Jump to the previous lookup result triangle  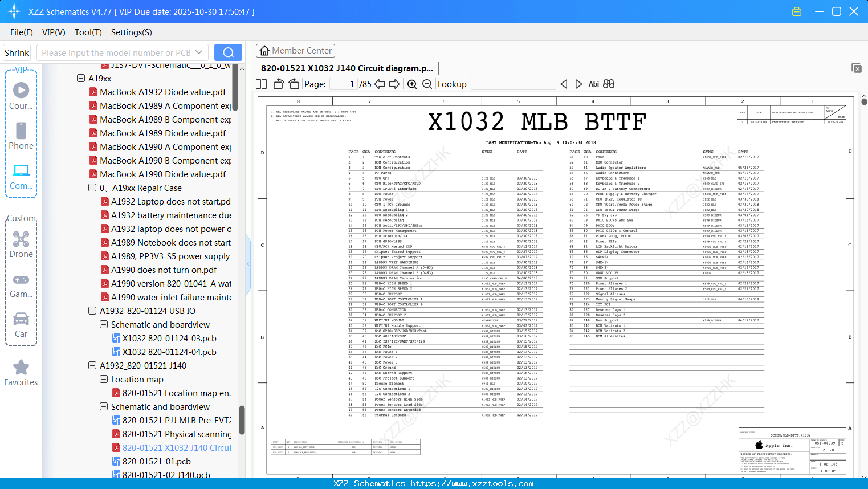coord(564,84)
